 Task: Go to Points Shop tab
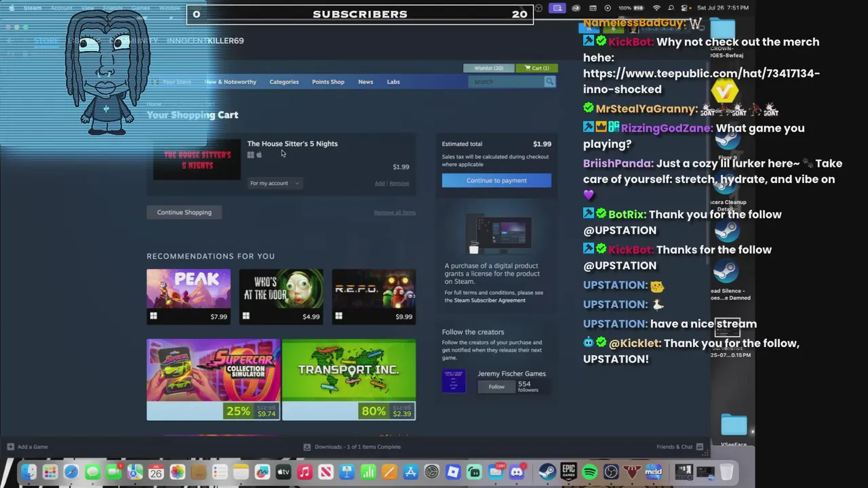click(x=328, y=82)
